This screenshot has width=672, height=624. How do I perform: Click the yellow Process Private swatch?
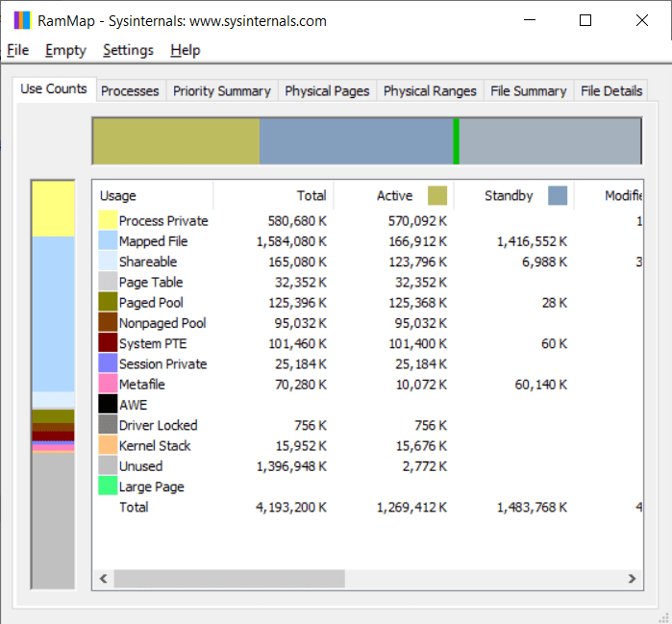pyautogui.click(x=108, y=220)
